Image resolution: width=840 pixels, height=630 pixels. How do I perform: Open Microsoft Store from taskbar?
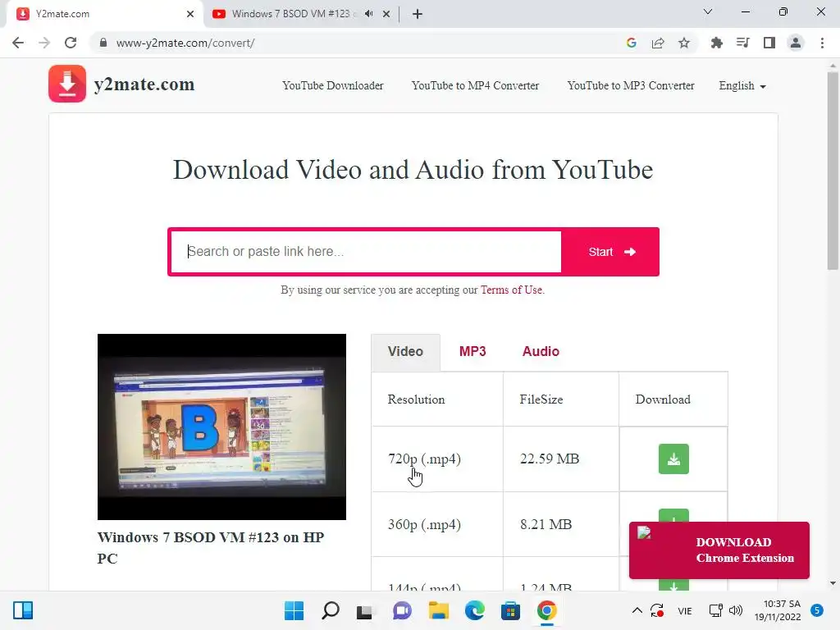click(x=510, y=610)
